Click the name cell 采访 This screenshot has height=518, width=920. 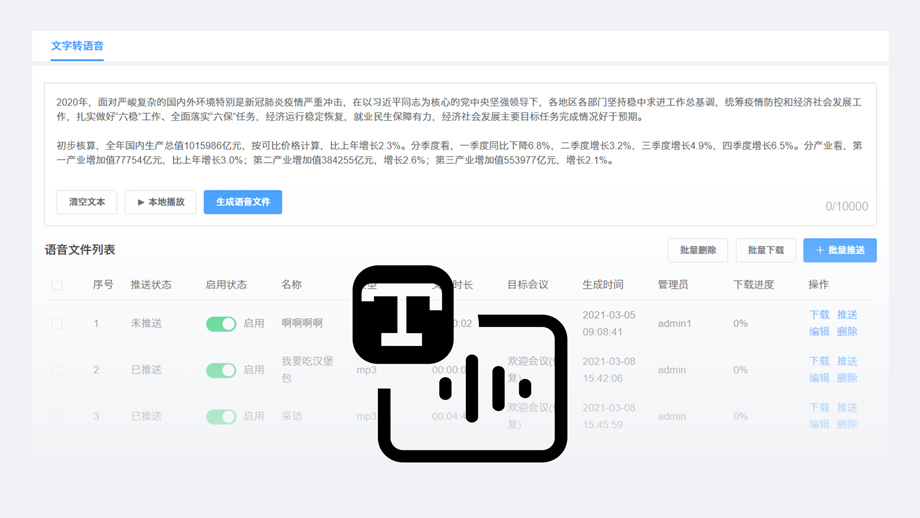pos(291,416)
